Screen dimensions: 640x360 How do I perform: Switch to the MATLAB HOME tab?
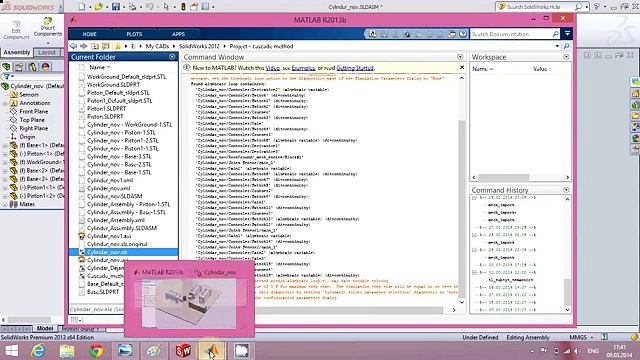coord(89,34)
